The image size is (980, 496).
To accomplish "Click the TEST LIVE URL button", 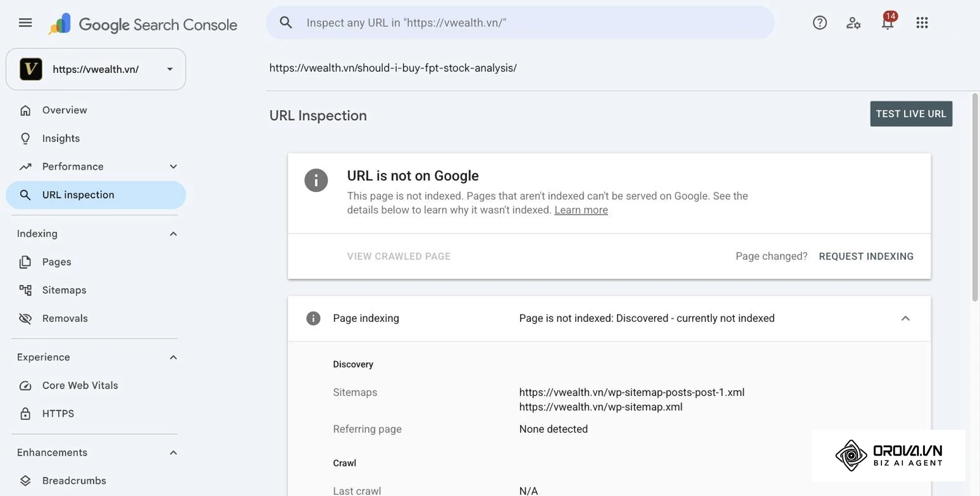I will 911,114.
